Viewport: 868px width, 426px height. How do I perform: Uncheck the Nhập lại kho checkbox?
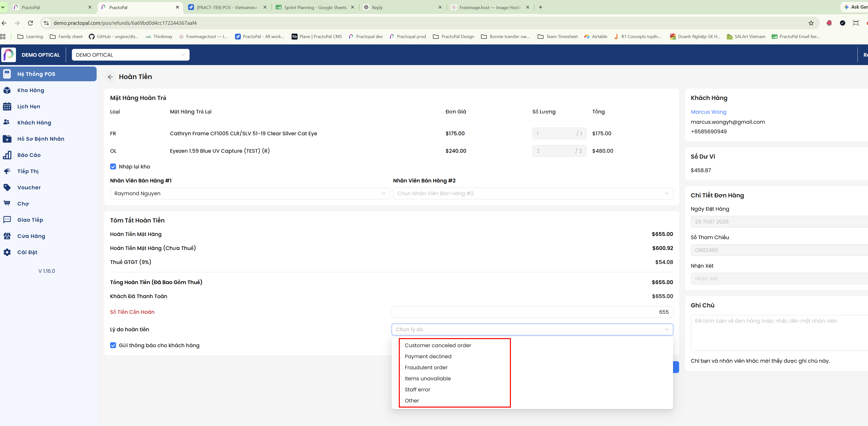(x=113, y=167)
